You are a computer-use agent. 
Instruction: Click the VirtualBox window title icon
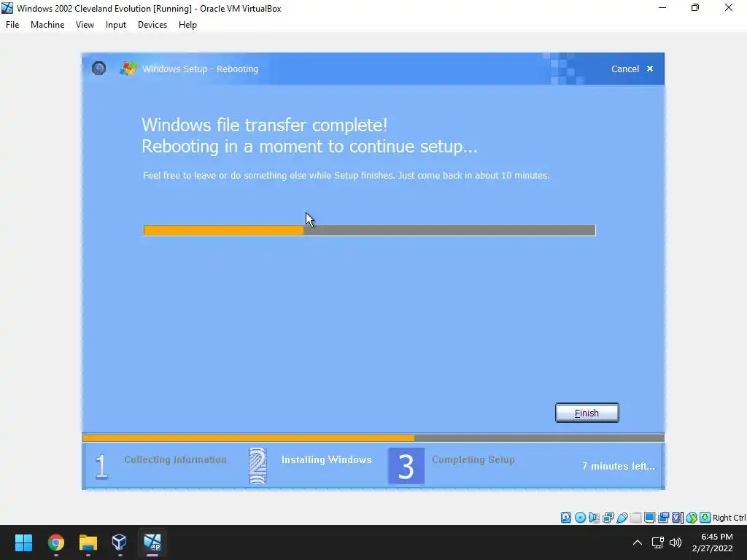pos(7,8)
